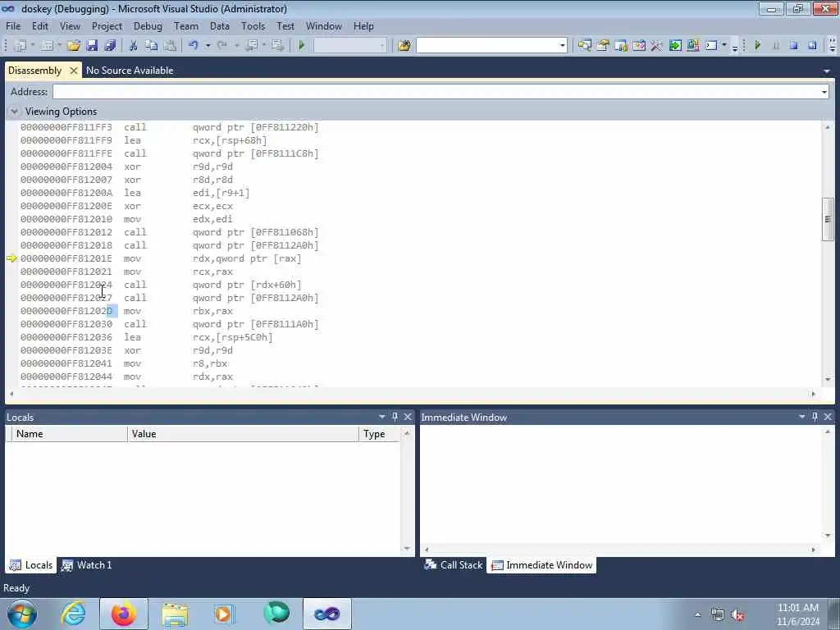Open the Undo history dropdown arrow
This screenshot has height=630, width=840.
point(208,46)
